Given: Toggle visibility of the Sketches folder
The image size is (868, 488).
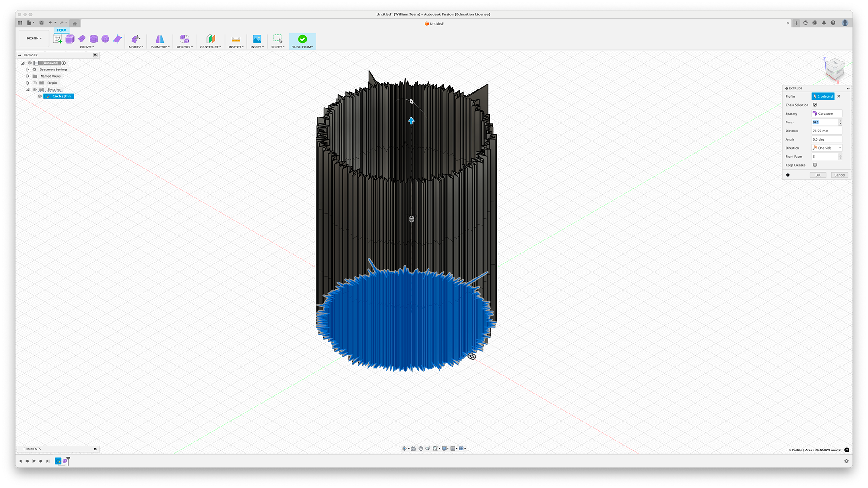Looking at the screenshot, I should [x=35, y=89].
